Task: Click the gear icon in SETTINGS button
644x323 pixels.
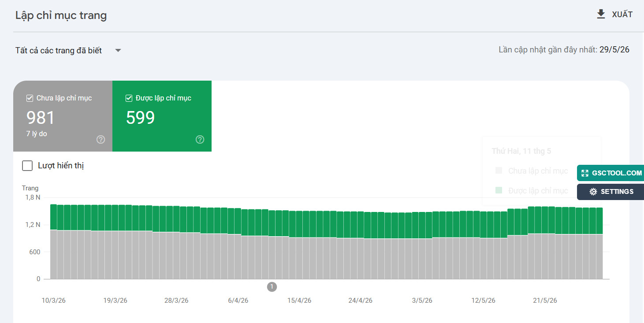Action: pyautogui.click(x=593, y=192)
